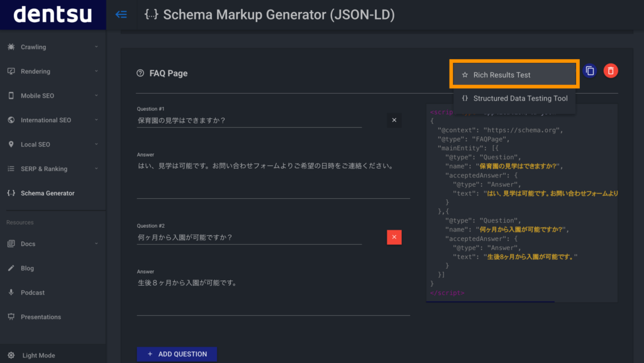This screenshot has width=644, height=363.
Task: Open the Local SEO sidebar section
Action: click(53, 144)
